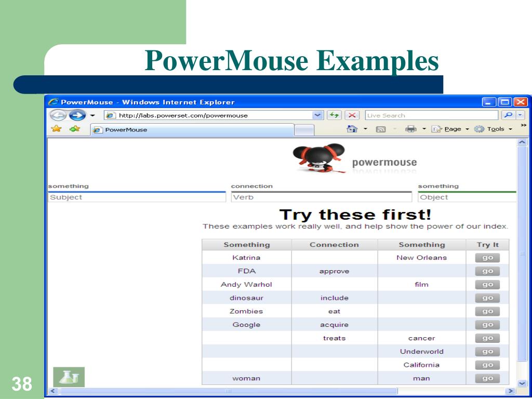Expand the Home button dropdown arrow
This screenshot has height=399, width=532.
click(x=365, y=129)
